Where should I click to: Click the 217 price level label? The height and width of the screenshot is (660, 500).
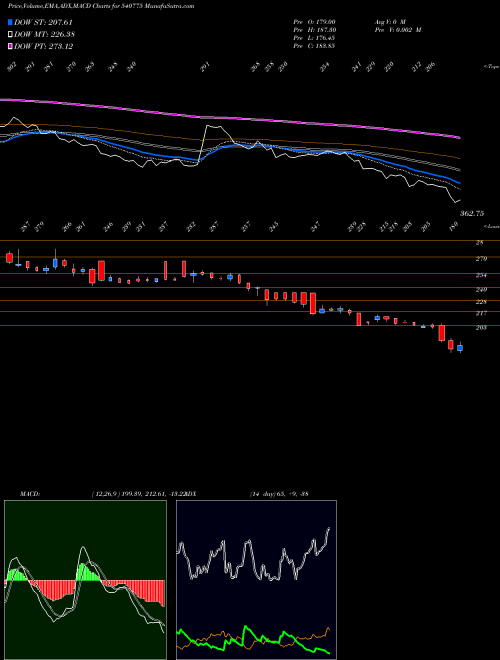click(481, 313)
